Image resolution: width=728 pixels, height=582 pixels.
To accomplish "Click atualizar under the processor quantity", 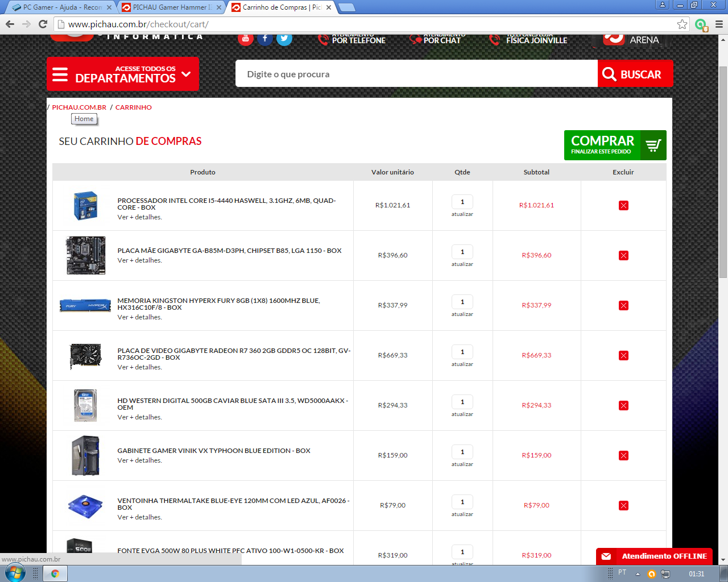I will [x=462, y=214].
